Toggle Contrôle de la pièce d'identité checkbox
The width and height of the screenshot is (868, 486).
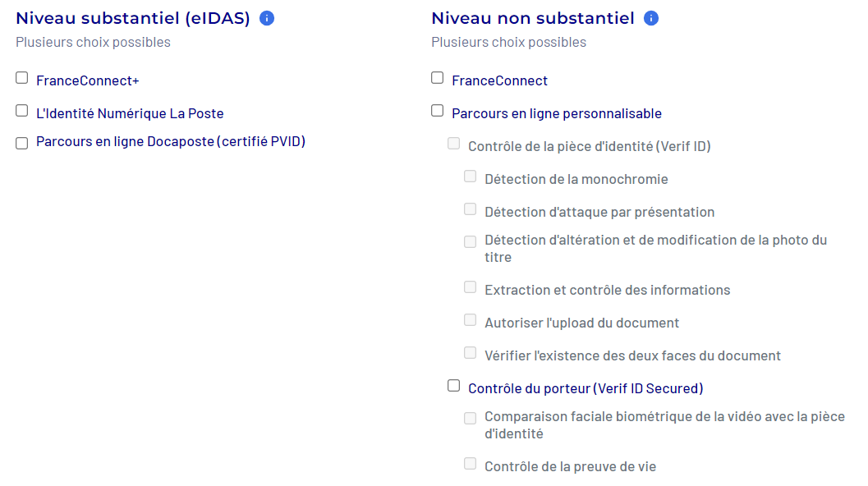pyautogui.click(x=454, y=144)
